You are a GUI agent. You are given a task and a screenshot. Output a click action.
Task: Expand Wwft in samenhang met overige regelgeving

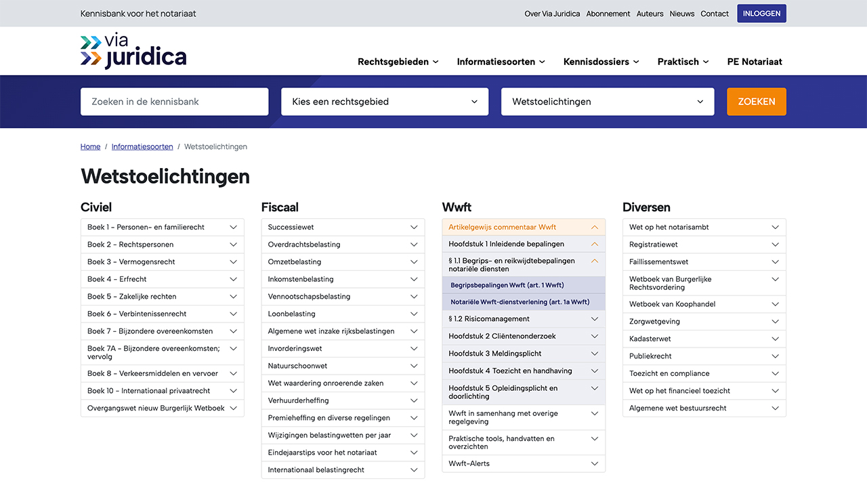point(524,417)
